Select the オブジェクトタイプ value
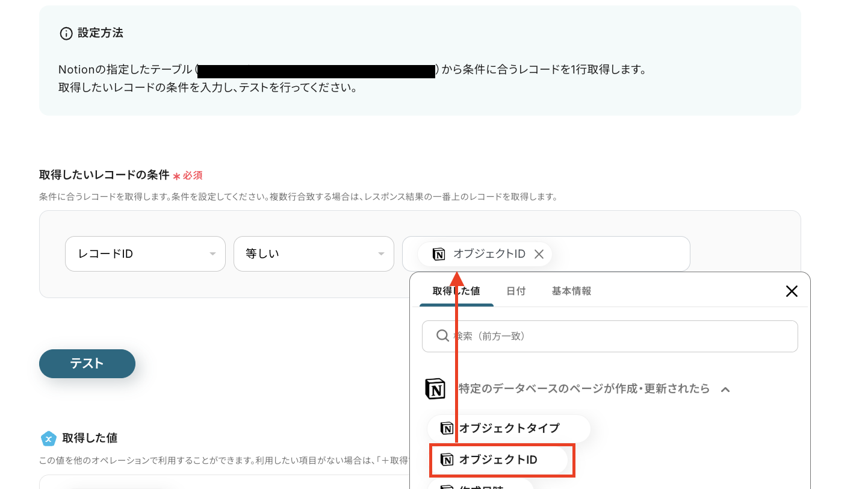The width and height of the screenshot is (868, 489). 509,429
